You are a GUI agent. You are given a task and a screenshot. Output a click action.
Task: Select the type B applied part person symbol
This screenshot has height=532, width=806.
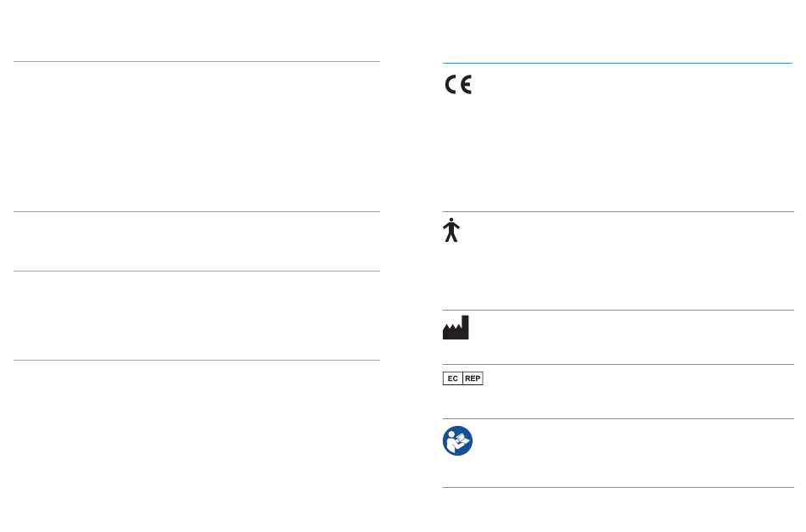click(x=451, y=230)
